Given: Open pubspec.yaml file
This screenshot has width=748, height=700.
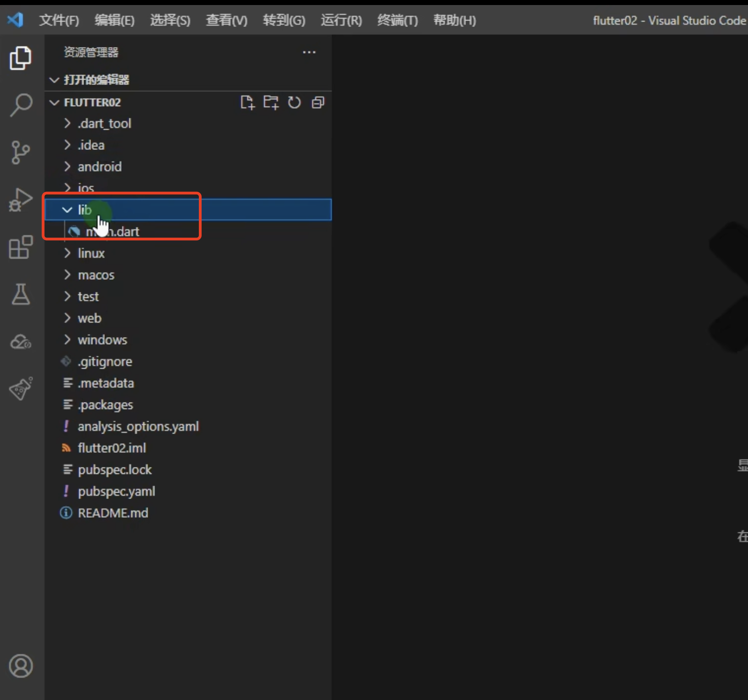Looking at the screenshot, I should click(188, 491).
